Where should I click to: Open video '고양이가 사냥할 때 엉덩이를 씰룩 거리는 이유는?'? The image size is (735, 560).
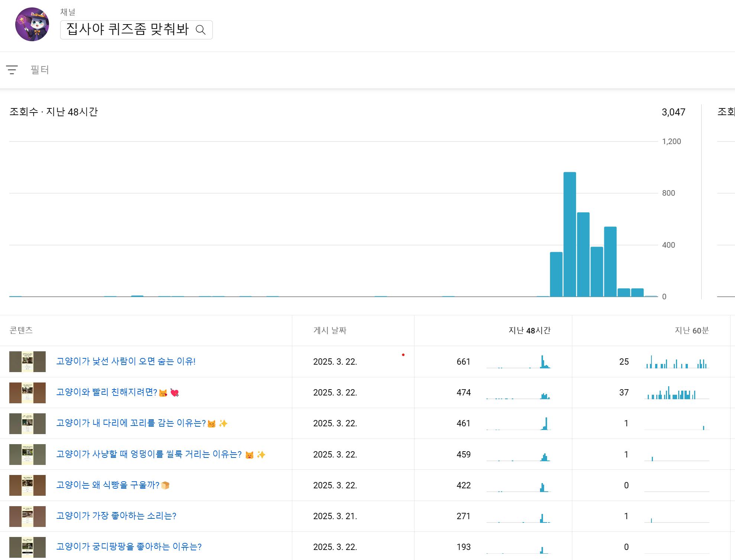[149, 454]
